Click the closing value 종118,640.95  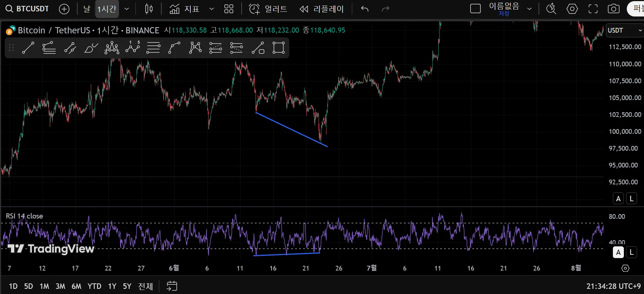(x=324, y=30)
